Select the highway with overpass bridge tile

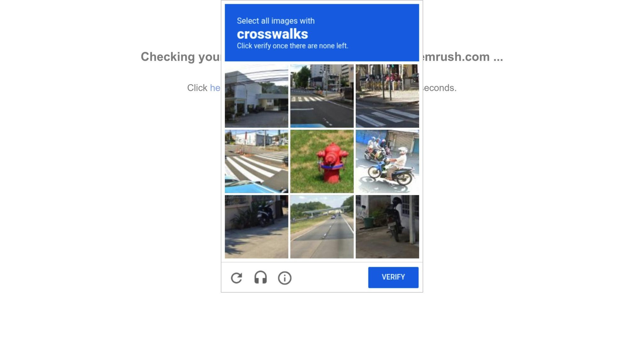pyautogui.click(x=322, y=227)
